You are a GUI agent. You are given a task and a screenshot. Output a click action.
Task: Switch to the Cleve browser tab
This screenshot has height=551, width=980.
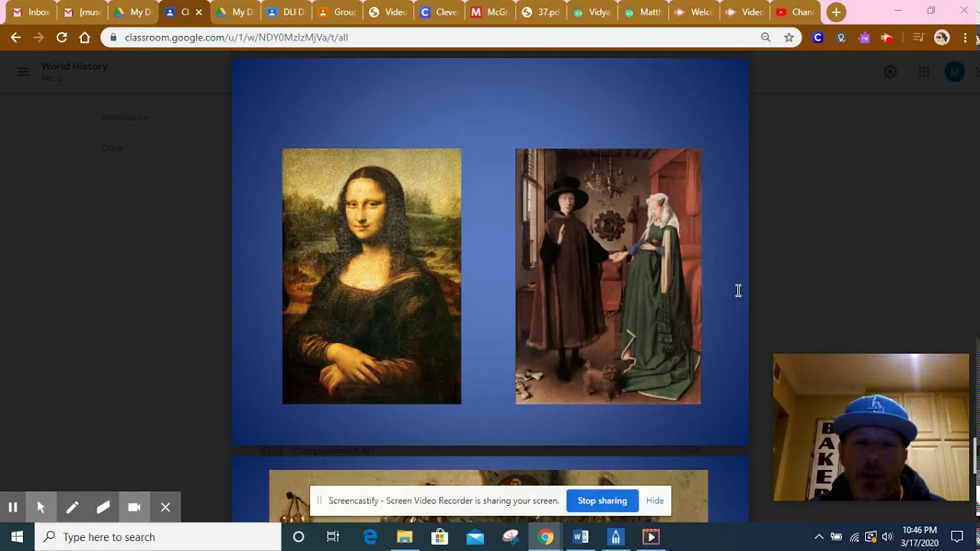coord(439,12)
